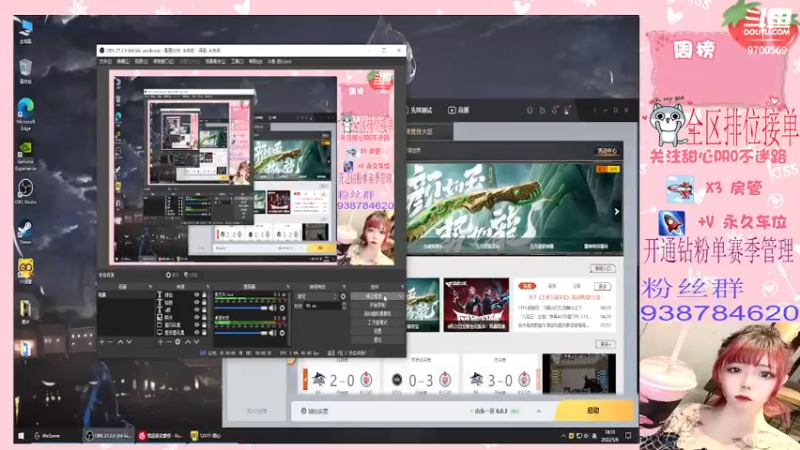The height and width of the screenshot is (450, 800).
Task: Click the yellow launch game button
Action: click(x=593, y=410)
